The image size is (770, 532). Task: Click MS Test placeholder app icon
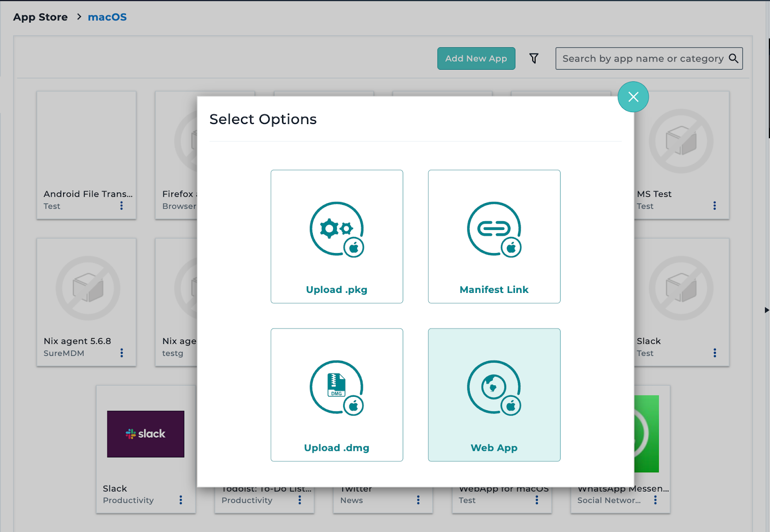pyautogui.click(x=681, y=141)
